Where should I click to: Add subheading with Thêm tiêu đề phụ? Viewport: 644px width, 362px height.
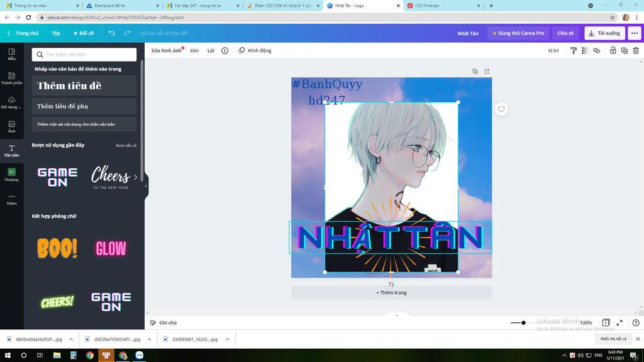coord(84,106)
